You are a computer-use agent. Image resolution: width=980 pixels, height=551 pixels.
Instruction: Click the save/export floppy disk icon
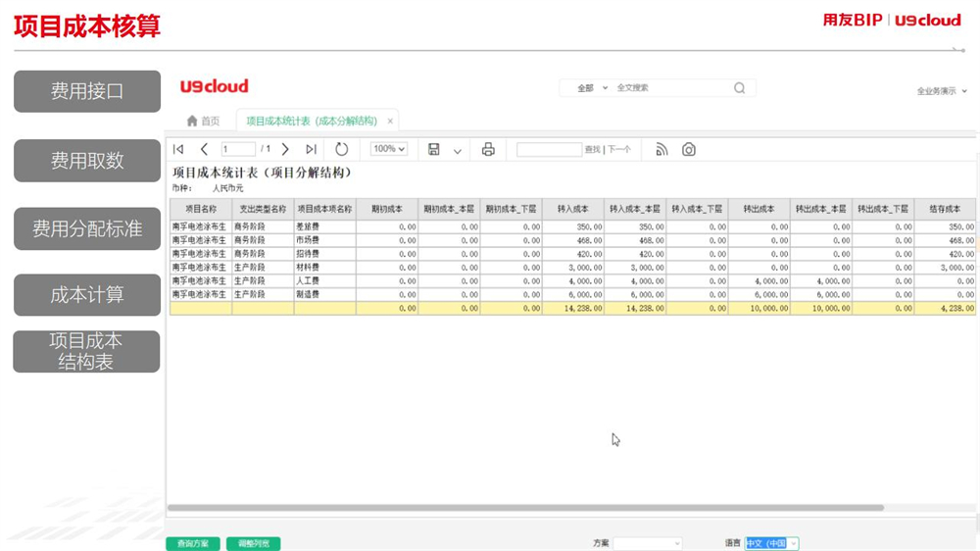[x=434, y=149]
